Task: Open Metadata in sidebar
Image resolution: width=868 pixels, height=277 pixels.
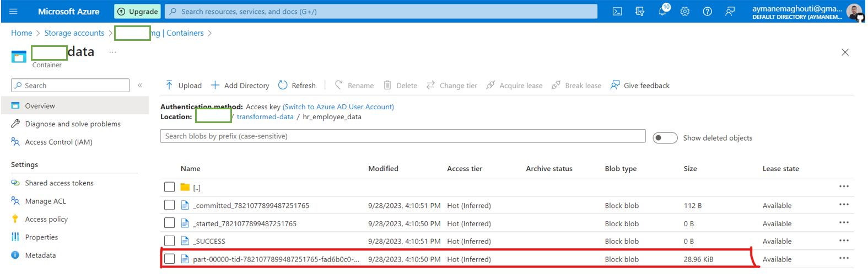Action: 40,255
